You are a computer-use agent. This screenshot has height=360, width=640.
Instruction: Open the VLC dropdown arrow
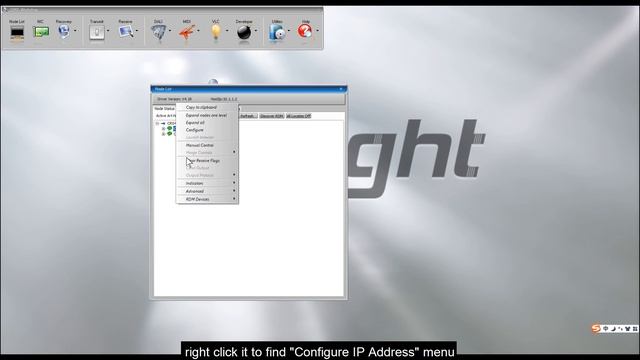pyautogui.click(x=227, y=31)
